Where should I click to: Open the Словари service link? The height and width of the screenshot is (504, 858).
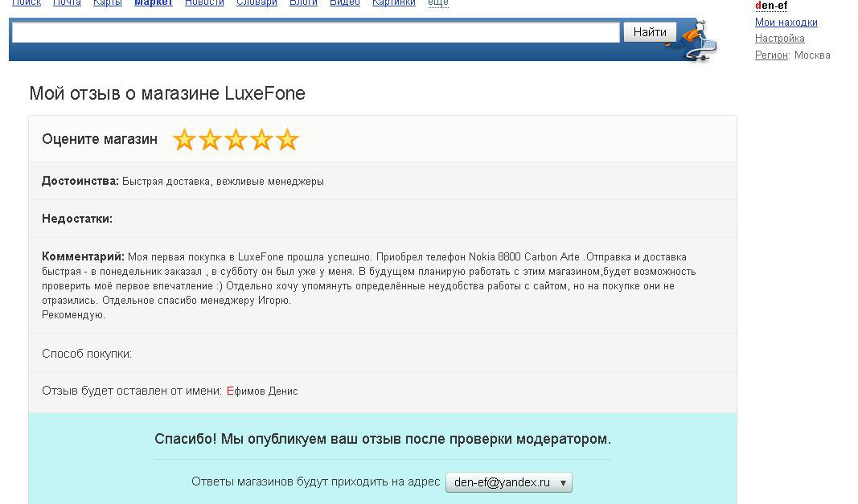click(257, 2)
